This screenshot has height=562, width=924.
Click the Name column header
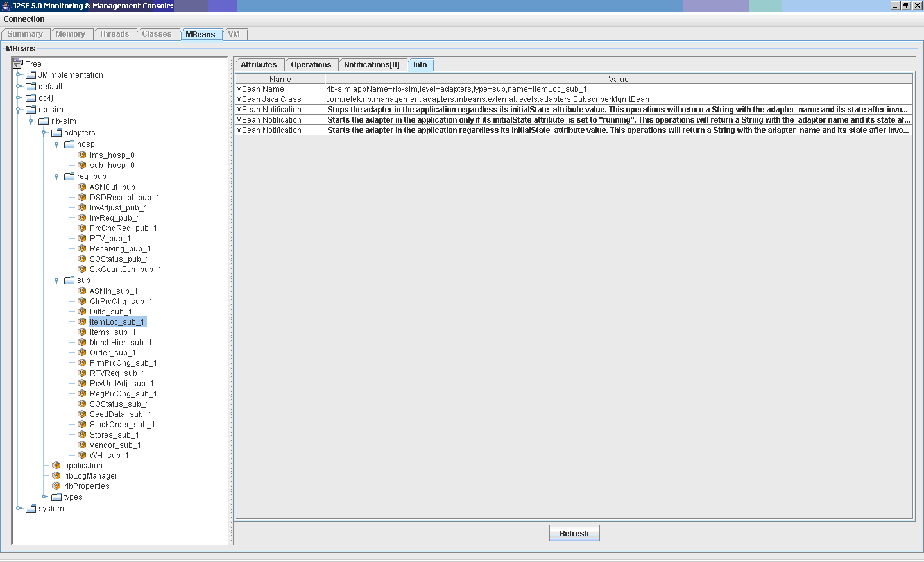coord(280,79)
